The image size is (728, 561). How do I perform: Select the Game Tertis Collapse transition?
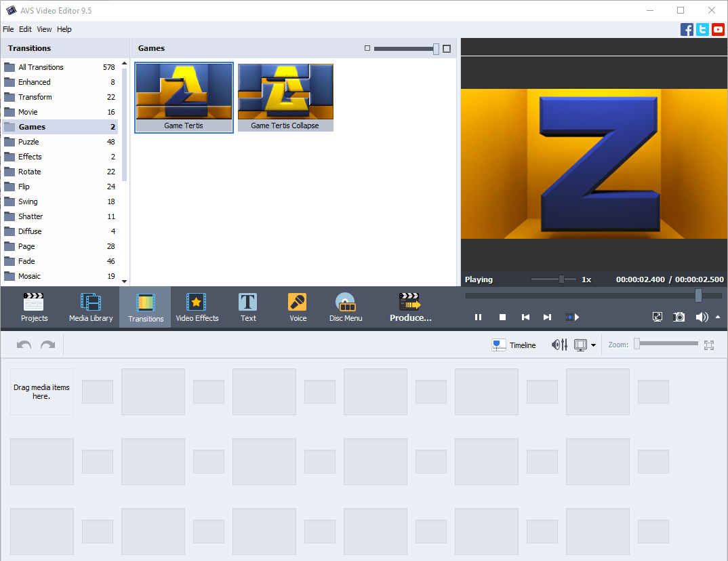tap(285, 97)
